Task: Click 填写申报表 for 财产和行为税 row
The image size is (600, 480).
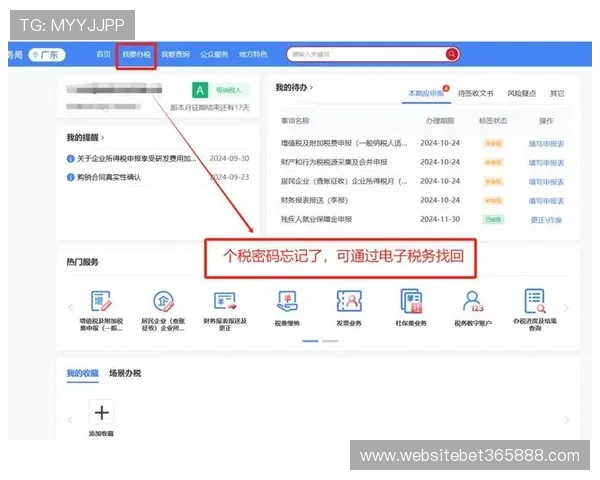Action: [x=546, y=163]
